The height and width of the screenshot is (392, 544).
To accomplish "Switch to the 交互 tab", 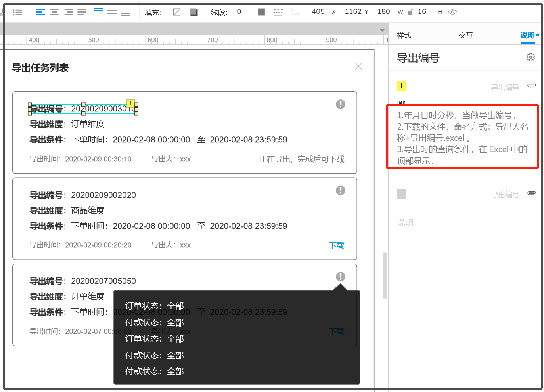I will click(466, 35).
